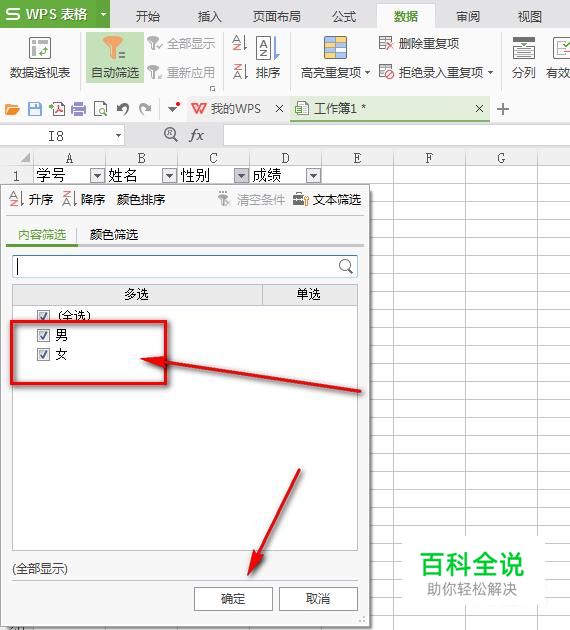The width and height of the screenshot is (570, 630).
Task: Close the 我的WPS tab
Action: pos(280,108)
